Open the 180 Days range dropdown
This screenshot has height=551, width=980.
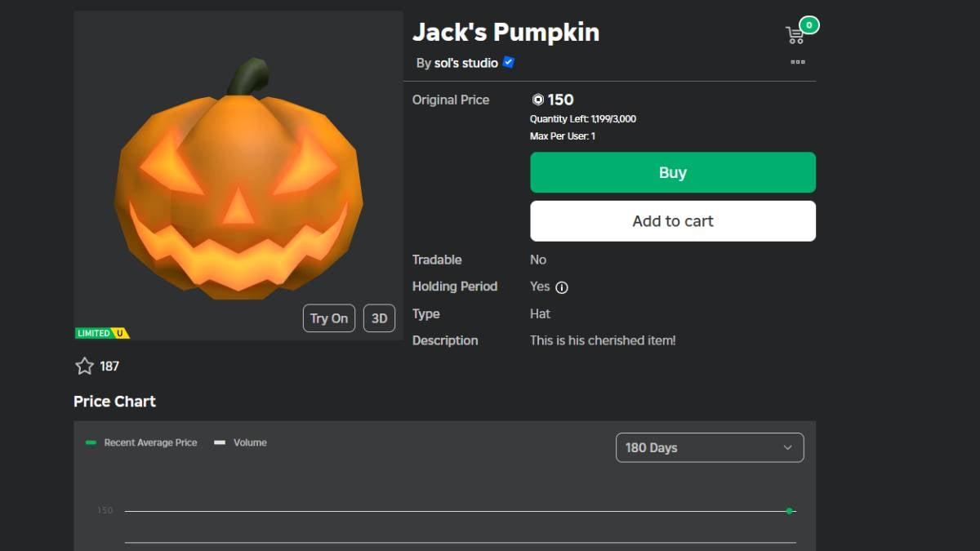[x=709, y=447]
